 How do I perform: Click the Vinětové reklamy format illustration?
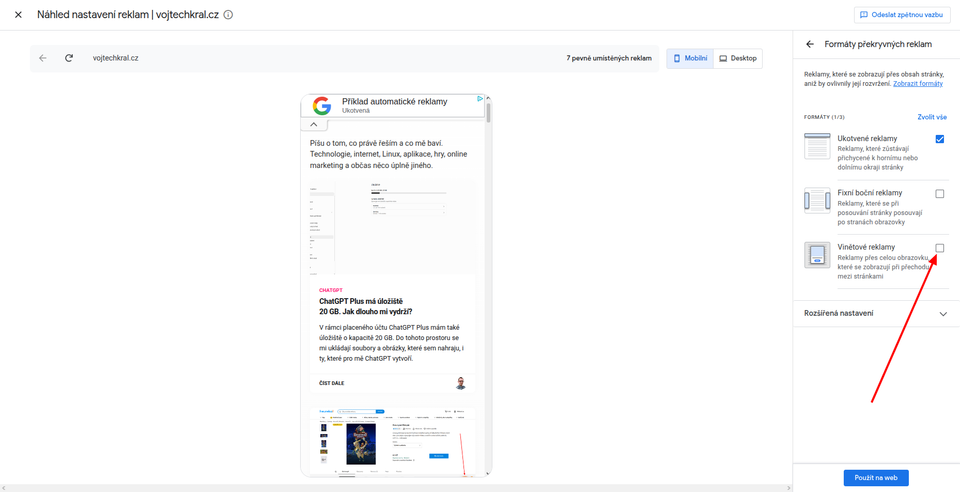point(817,255)
